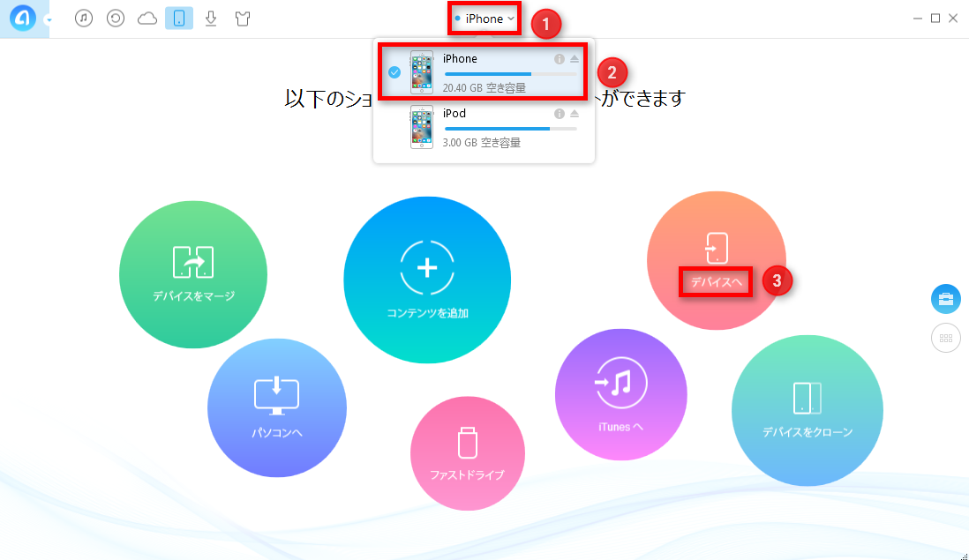Open the shirt skin theme icon
This screenshot has height=560, width=969.
(243, 19)
